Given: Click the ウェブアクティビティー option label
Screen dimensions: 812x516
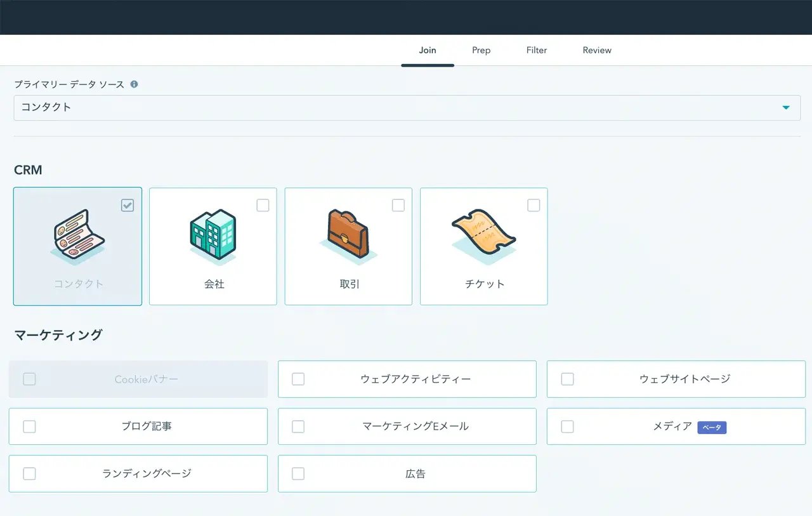Looking at the screenshot, I should 416,379.
